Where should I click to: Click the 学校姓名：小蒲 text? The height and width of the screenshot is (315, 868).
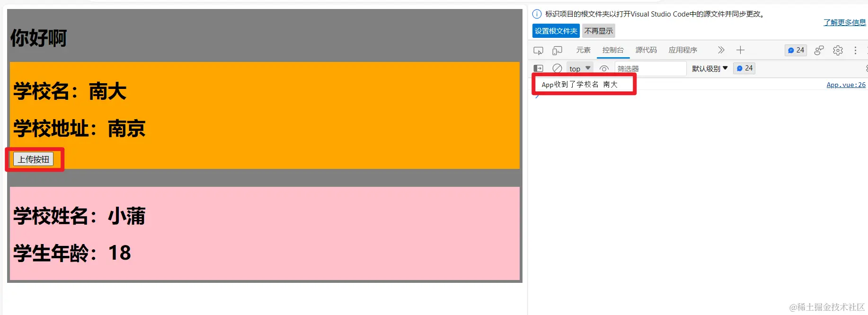[79, 216]
